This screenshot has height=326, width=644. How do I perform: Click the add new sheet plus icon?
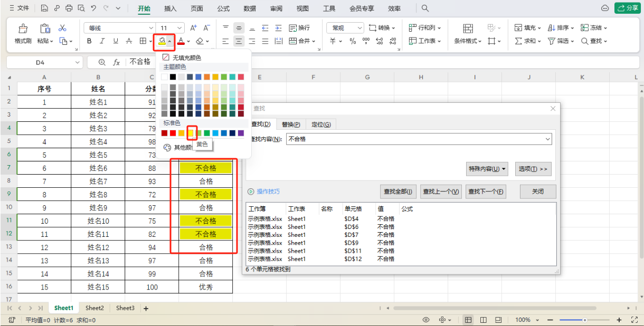point(146,308)
